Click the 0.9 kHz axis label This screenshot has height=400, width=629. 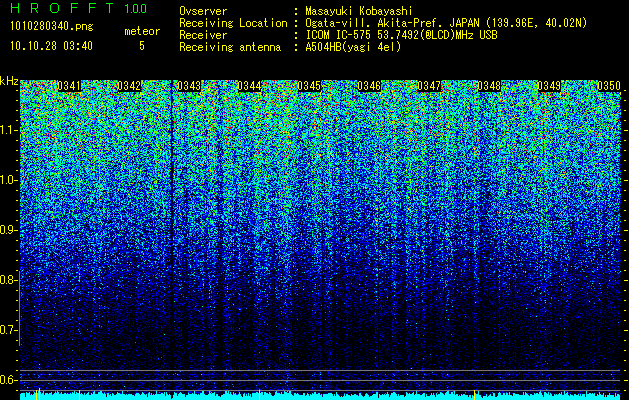[8, 230]
